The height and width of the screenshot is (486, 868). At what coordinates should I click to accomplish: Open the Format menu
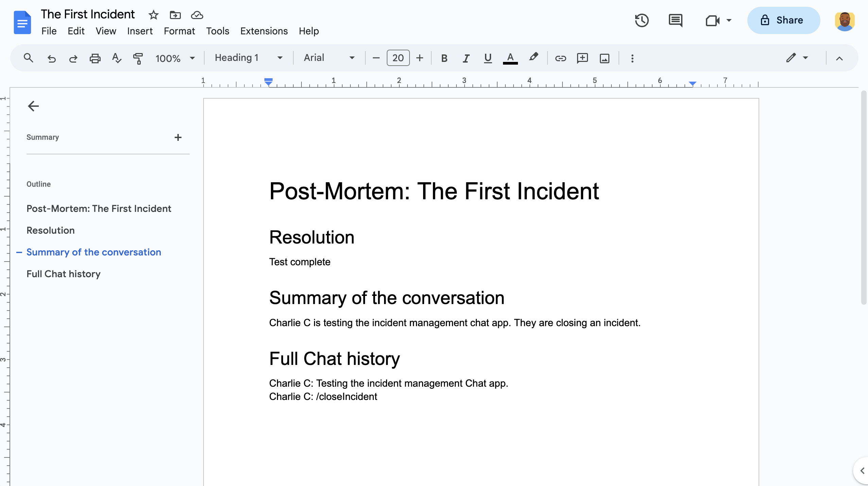pos(179,31)
